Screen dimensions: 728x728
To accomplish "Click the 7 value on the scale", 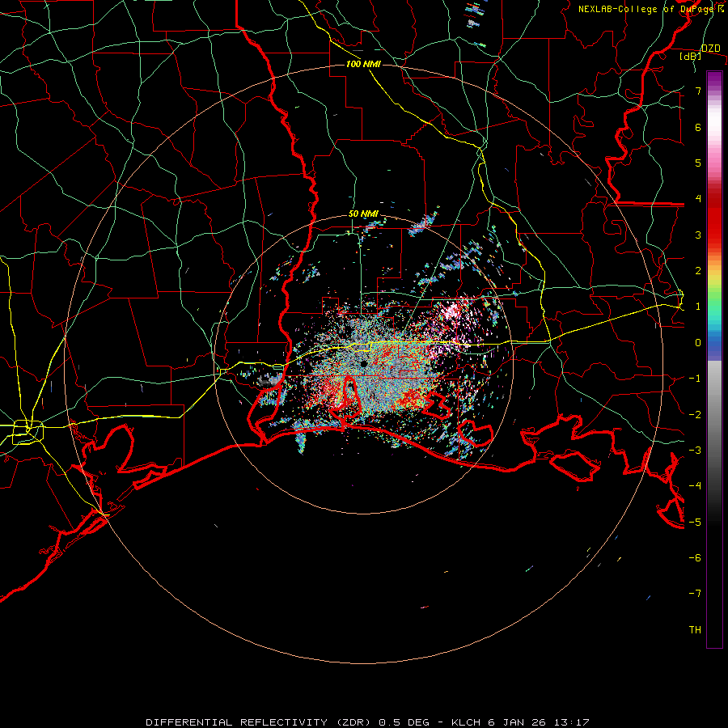I will point(698,91).
